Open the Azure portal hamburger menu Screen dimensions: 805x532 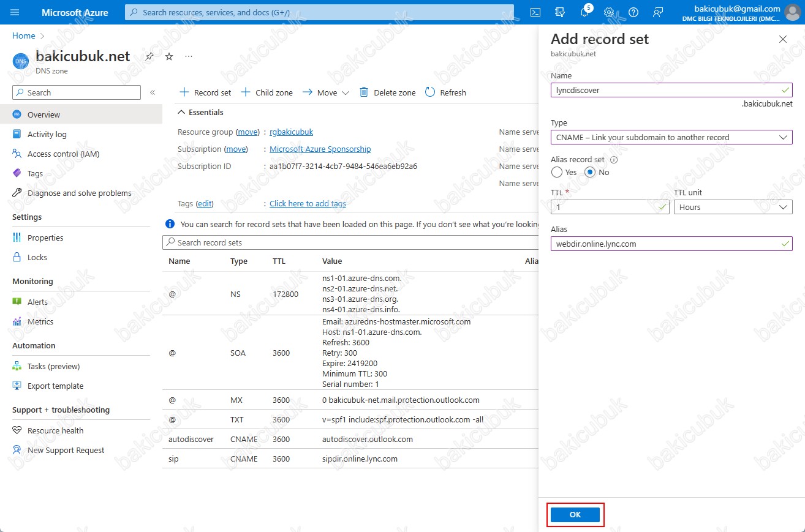click(15, 12)
